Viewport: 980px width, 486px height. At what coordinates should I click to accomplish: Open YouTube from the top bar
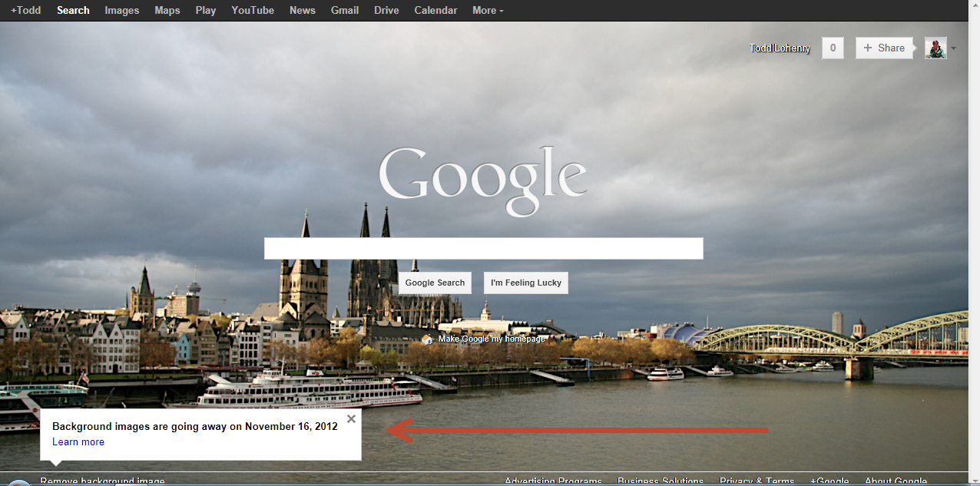253,11
